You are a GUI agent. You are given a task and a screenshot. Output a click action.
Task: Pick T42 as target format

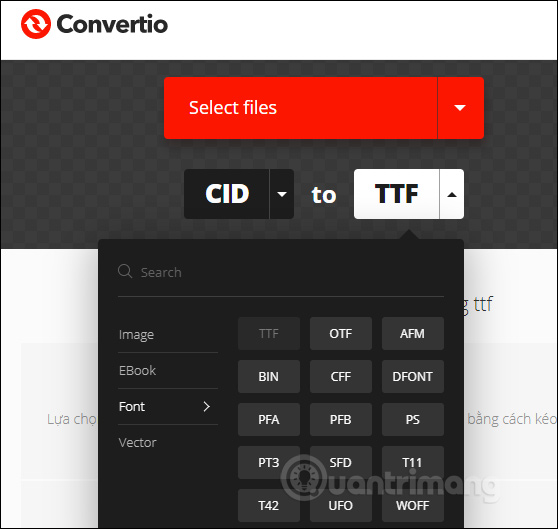coord(269,506)
